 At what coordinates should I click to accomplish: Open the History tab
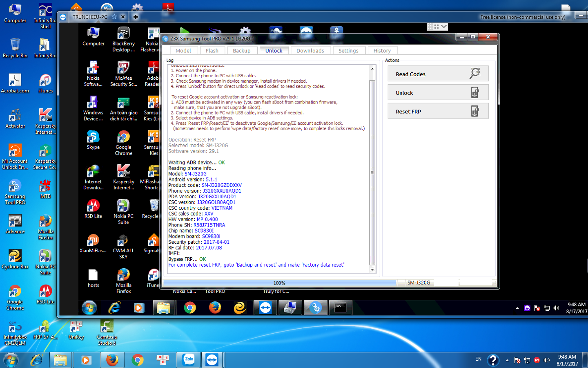click(382, 51)
